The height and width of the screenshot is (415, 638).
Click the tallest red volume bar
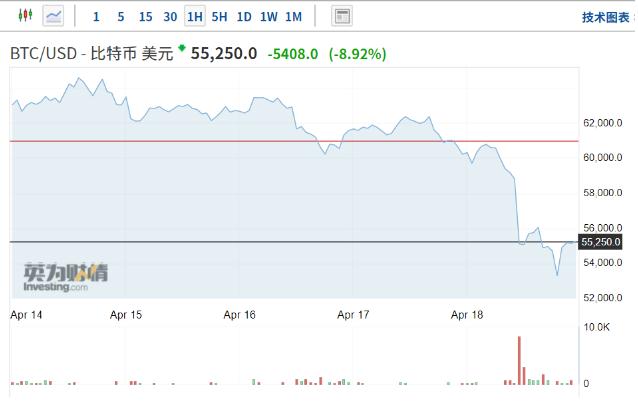[x=519, y=360]
